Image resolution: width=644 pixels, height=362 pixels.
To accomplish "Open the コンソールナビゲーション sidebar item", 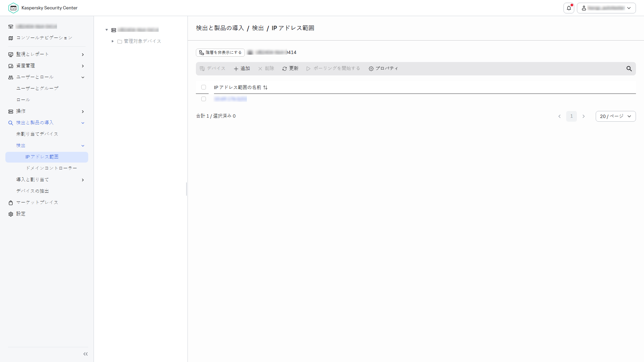I will [x=44, y=38].
